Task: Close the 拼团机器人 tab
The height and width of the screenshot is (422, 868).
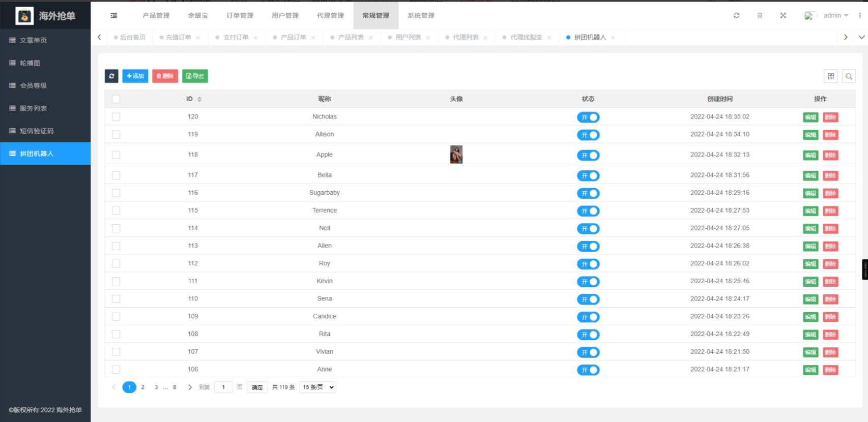Action: click(613, 38)
